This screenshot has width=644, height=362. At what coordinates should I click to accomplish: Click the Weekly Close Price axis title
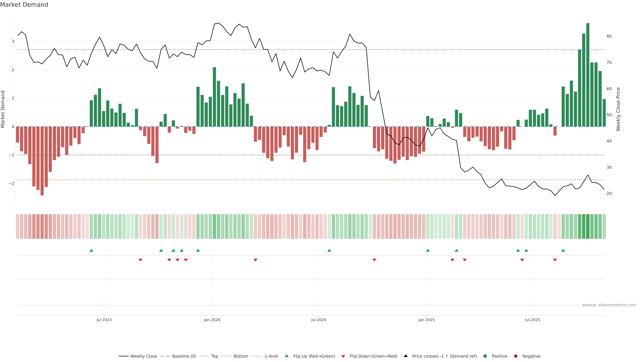click(618, 109)
